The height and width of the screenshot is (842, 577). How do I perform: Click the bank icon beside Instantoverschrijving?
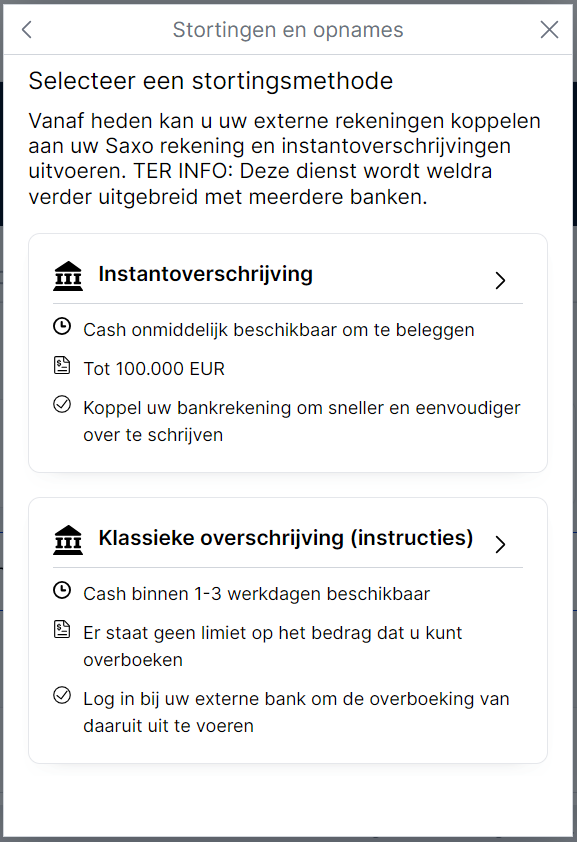tap(68, 276)
